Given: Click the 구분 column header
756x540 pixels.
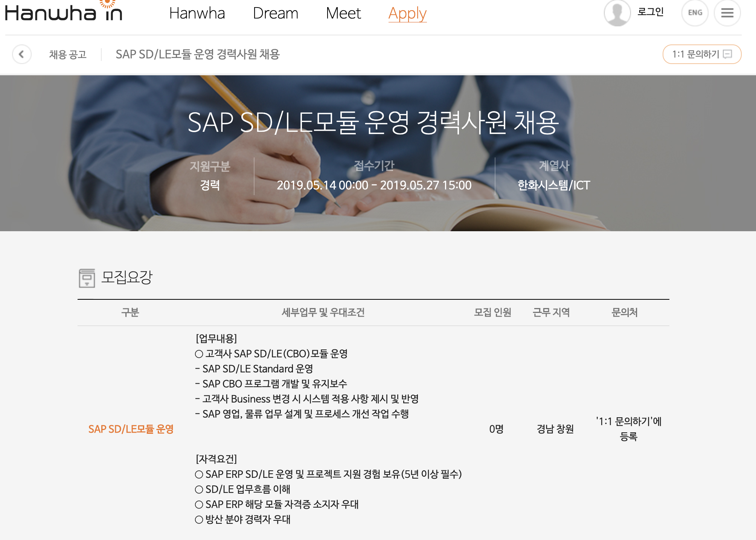Looking at the screenshot, I should point(130,312).
